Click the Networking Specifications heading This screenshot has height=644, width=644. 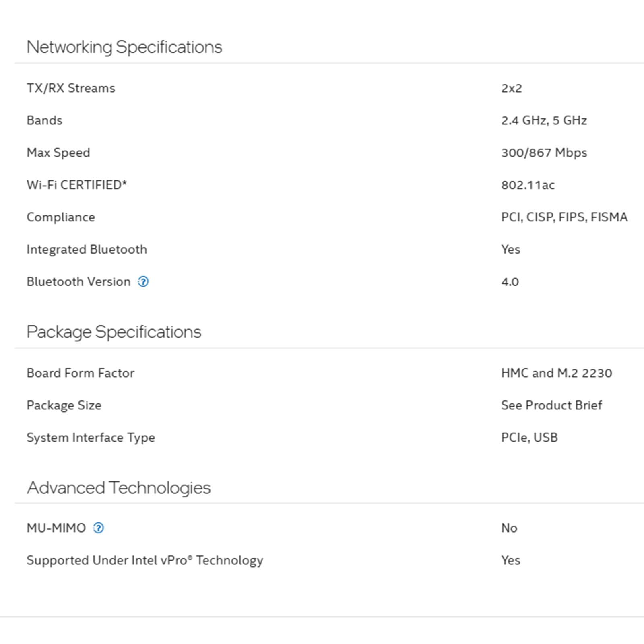pyautogui.click(x=124, y=47)
